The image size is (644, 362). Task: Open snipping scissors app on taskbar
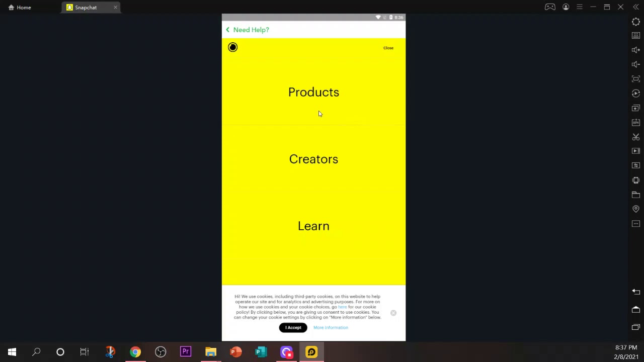click(x=110, y=352)
